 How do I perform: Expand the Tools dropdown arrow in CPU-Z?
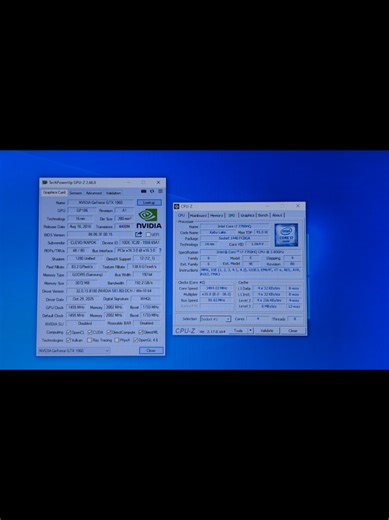pyautogui.click(x=251, y=330)
